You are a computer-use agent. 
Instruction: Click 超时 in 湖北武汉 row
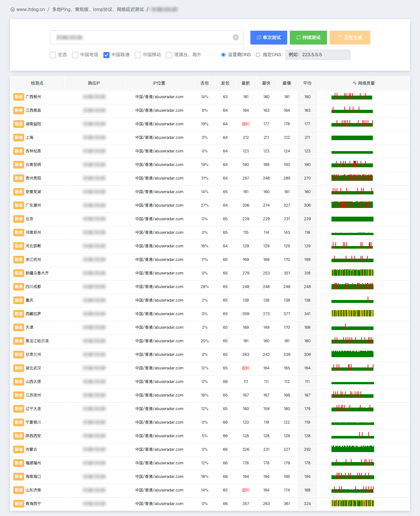(246, 368)
